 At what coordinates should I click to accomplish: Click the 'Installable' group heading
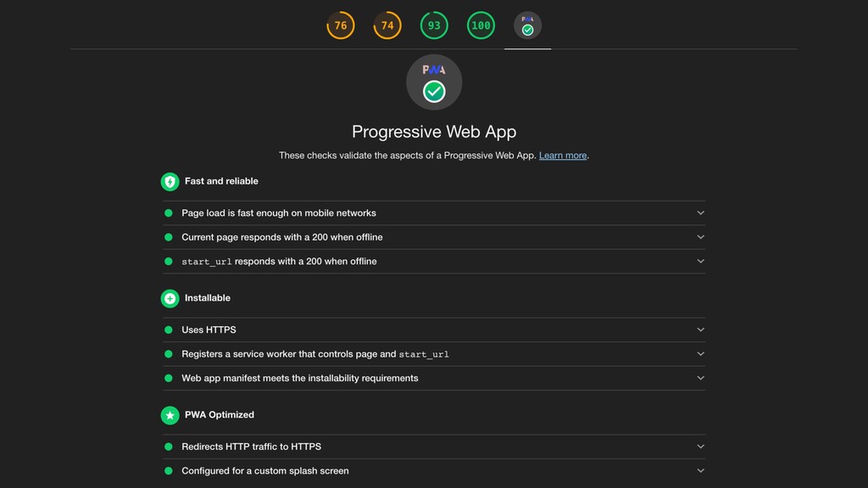pyautogui.click(x=208, y=297)
